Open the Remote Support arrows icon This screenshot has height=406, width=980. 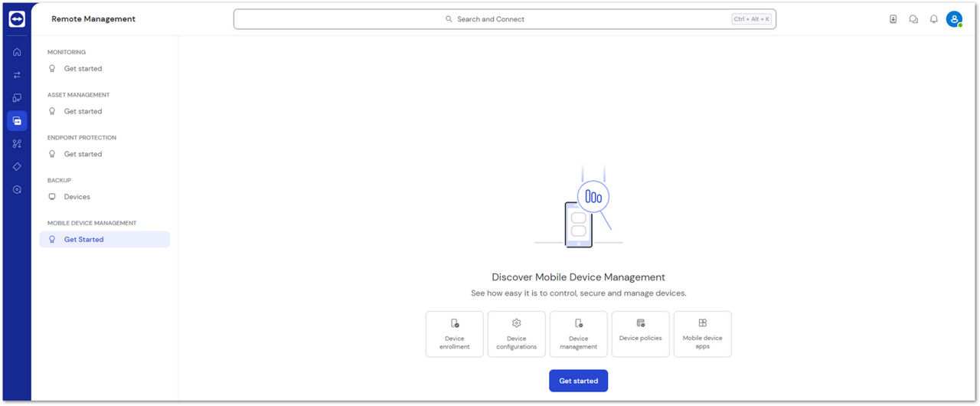tap(17, 75)
